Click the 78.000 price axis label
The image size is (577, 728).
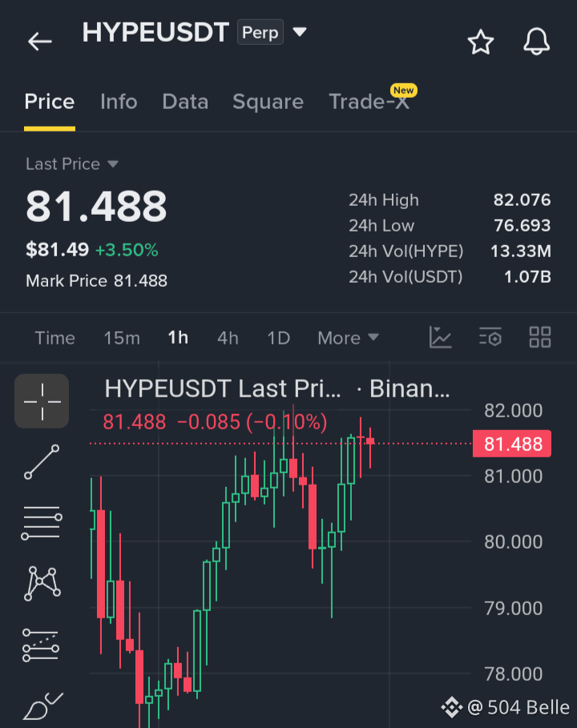click(x=514, y=674)
